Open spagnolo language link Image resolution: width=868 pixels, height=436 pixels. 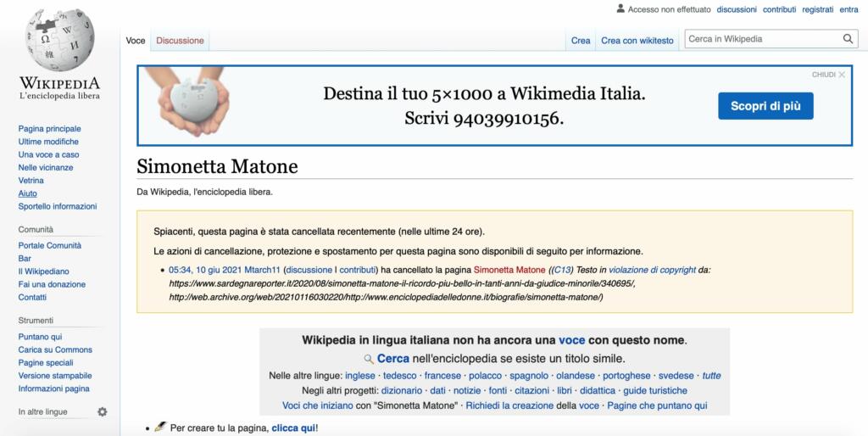529,376
